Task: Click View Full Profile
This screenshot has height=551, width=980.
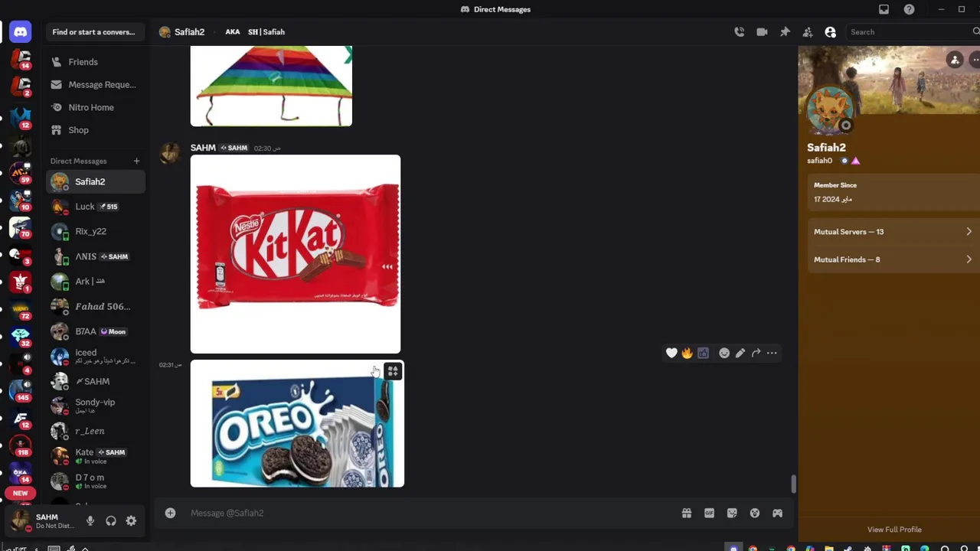Action: point(894,530)
